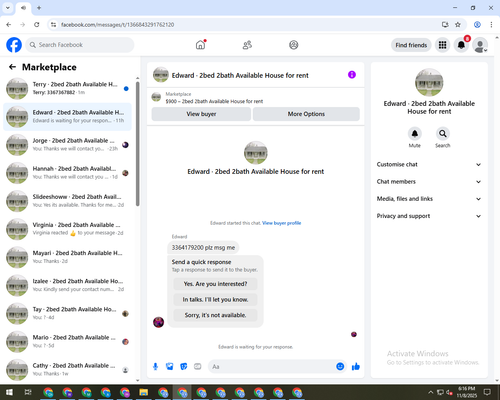Open Cathy's conversation in the list
Image resolution: width=500 pixels, height=400 pixels.
[x=67, y=370]
